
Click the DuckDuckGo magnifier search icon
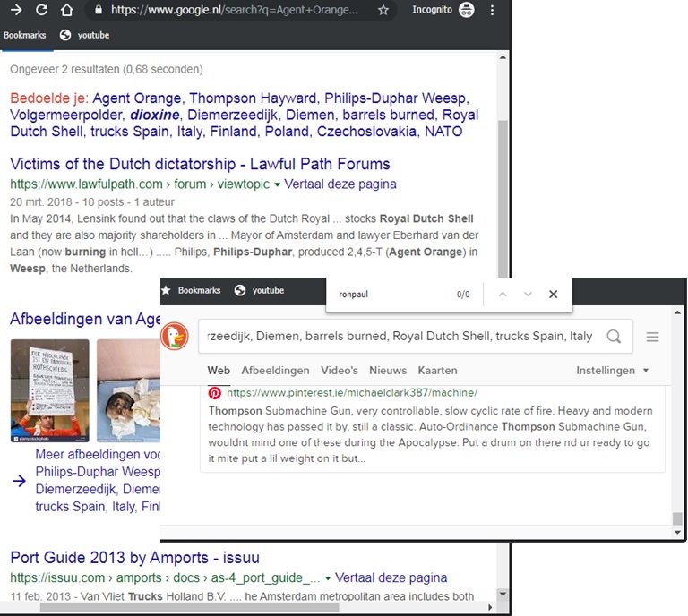coord(614,337)
